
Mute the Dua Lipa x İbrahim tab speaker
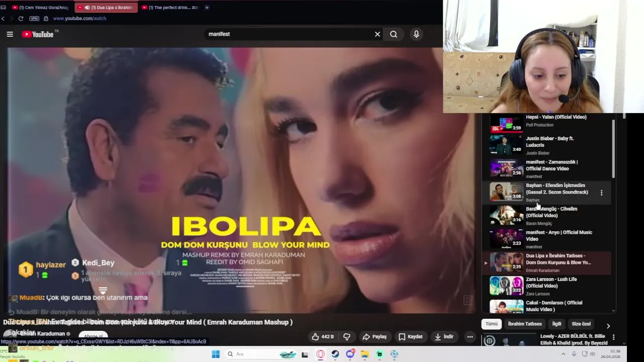pos(88,8)
